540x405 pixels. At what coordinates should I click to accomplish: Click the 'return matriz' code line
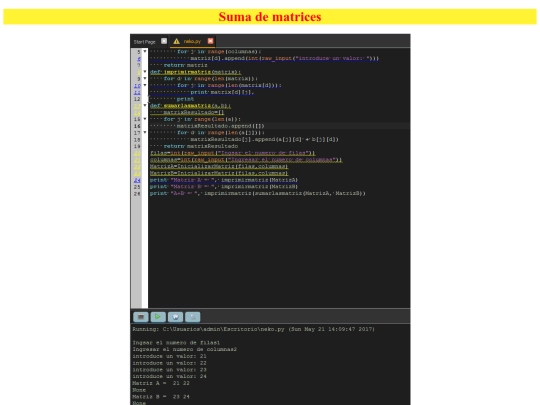click(185, 65)
